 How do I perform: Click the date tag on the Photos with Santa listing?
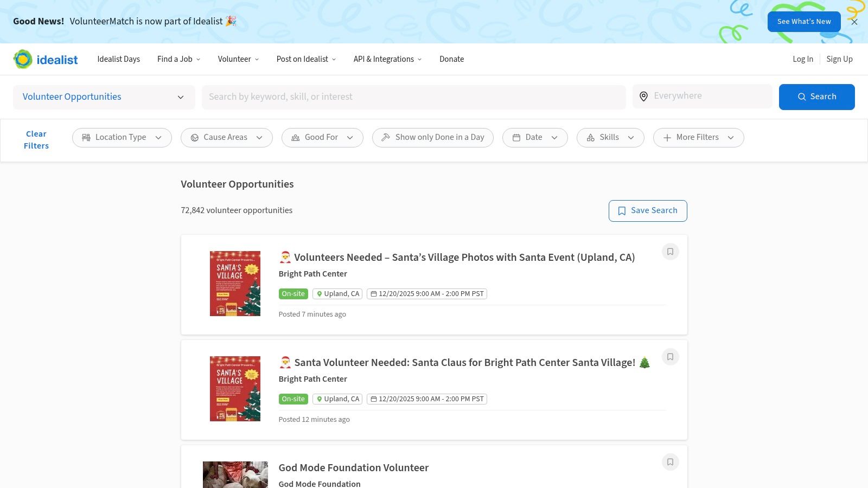point(427,294)
